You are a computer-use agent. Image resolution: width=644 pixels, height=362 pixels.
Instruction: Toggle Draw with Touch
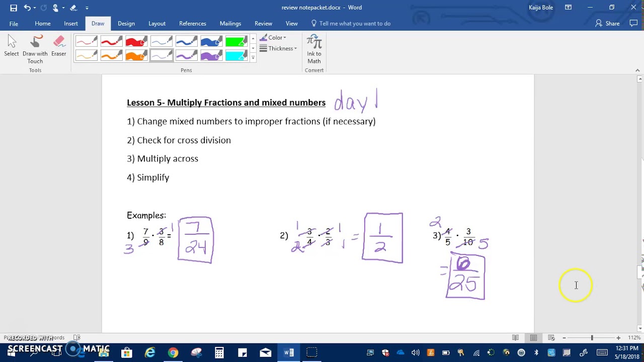[x=35, y=50]
